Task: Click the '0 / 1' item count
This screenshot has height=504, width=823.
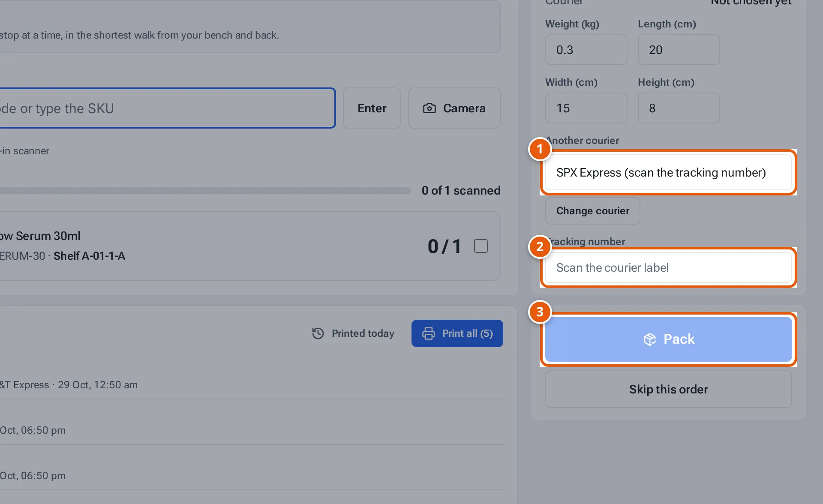Action: pyautogui.click(x=445, y=246)
